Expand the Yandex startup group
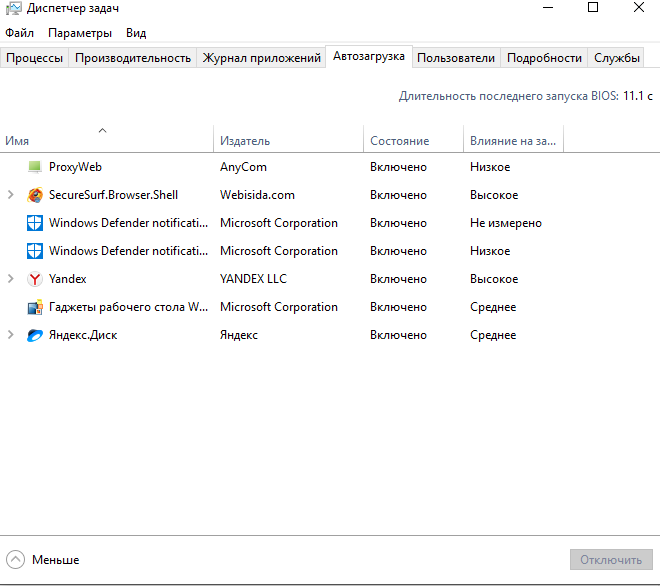Screen dimensions: 660x586 (x=11, y=279)
